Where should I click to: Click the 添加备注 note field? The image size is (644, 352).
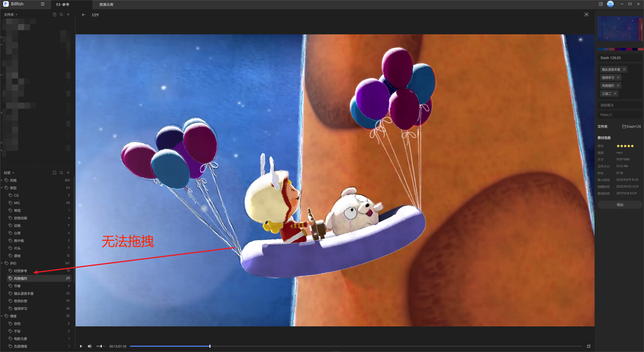pos(620,105)
